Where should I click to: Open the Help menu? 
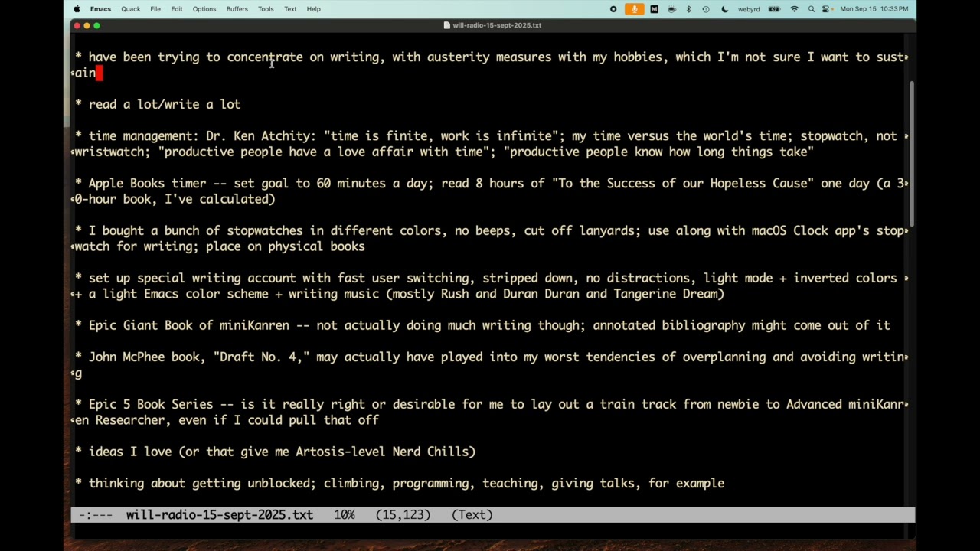pyautogui.click(x=314, y=9)
